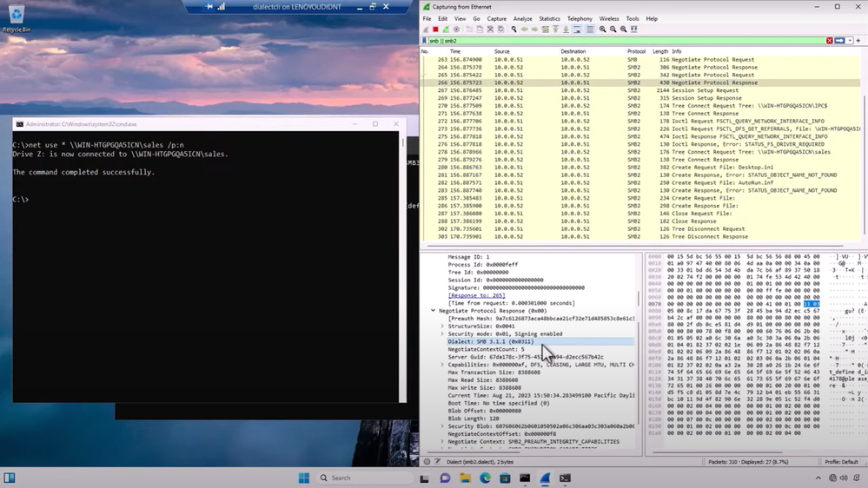Collapse the Negotiate Protocol Response (0x00) node
This screenshot has height=488, width=868.
[x=434, y=311]
